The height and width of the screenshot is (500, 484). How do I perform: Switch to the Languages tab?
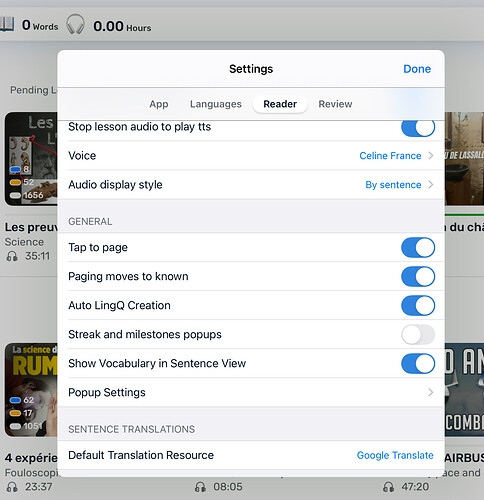click(216, 104)
